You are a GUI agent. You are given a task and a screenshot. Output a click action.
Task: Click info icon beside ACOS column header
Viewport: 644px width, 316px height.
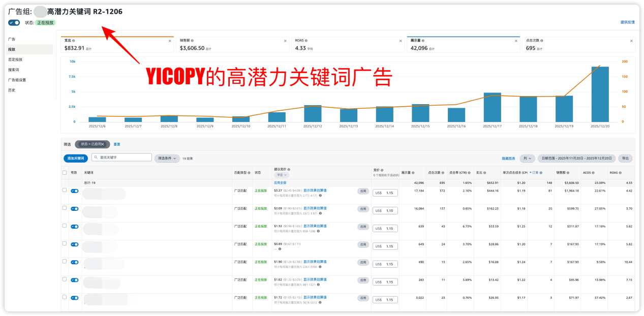click(x=593, y=173)
